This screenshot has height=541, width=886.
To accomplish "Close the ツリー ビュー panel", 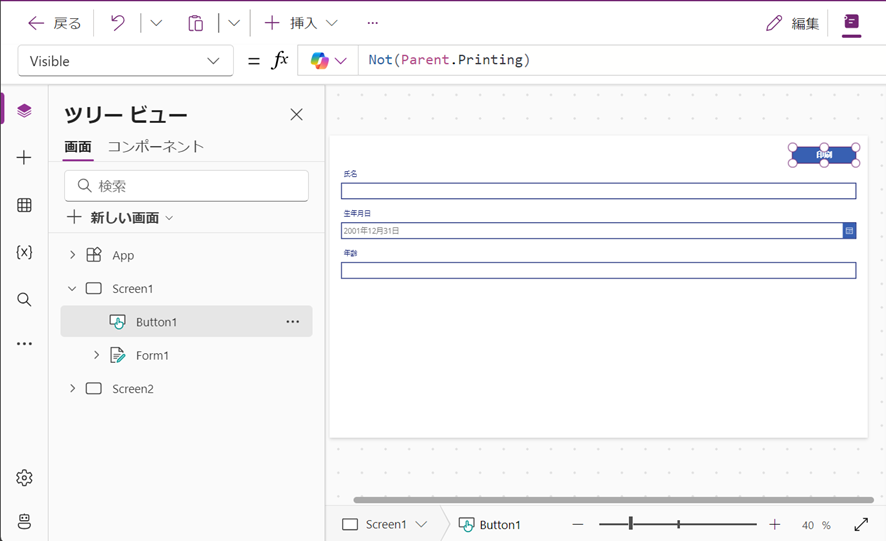I will point(296,115).
